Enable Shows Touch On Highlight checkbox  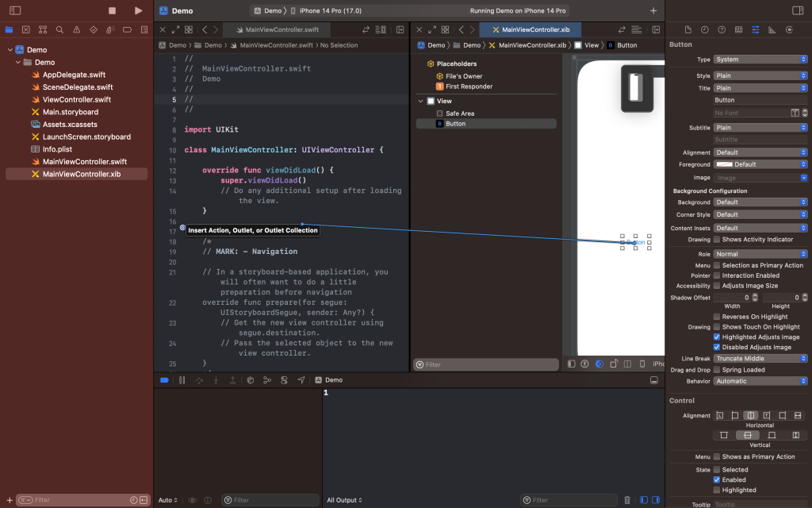coord(717,327)
